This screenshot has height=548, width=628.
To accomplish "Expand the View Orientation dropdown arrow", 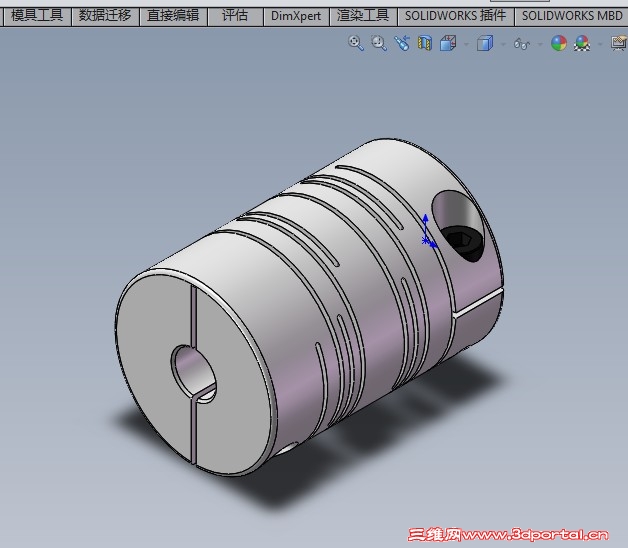I will [x=466, y=44].
